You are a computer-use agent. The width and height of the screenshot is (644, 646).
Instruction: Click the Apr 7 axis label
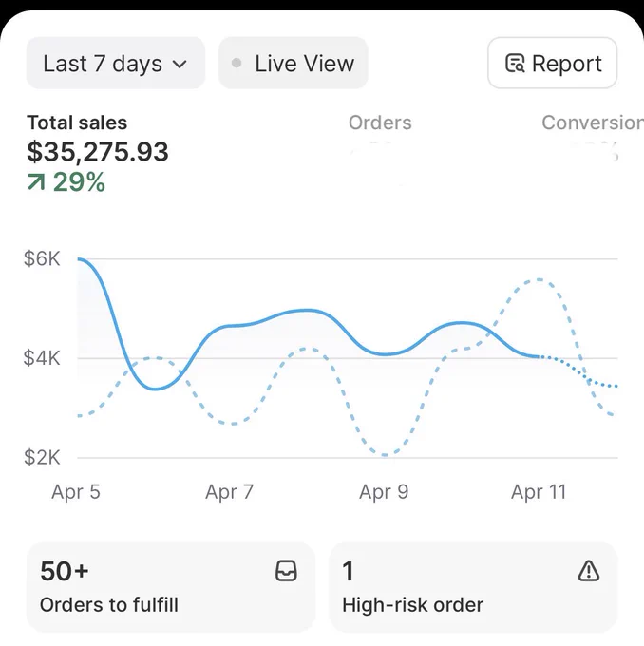pyautogui.click(x=230, y=492)
